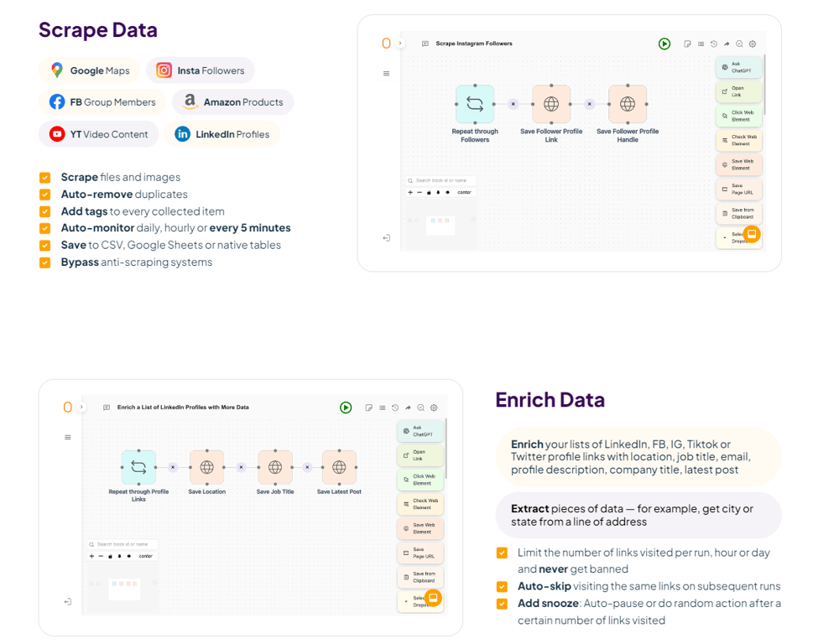Click logout icon in Enrich LinkedIn Profiles panel

pos(68,601)
